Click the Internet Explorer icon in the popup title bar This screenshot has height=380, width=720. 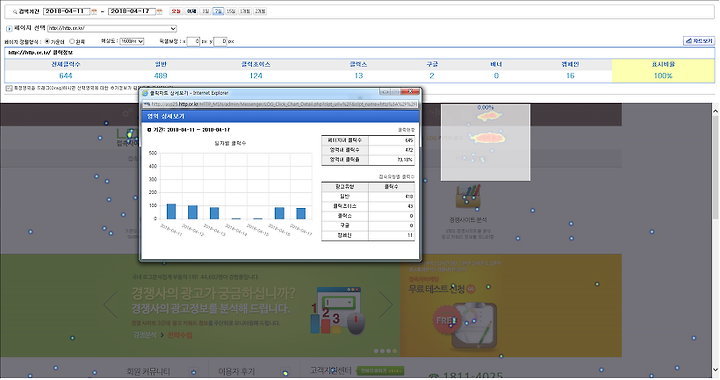pos(145,93)
